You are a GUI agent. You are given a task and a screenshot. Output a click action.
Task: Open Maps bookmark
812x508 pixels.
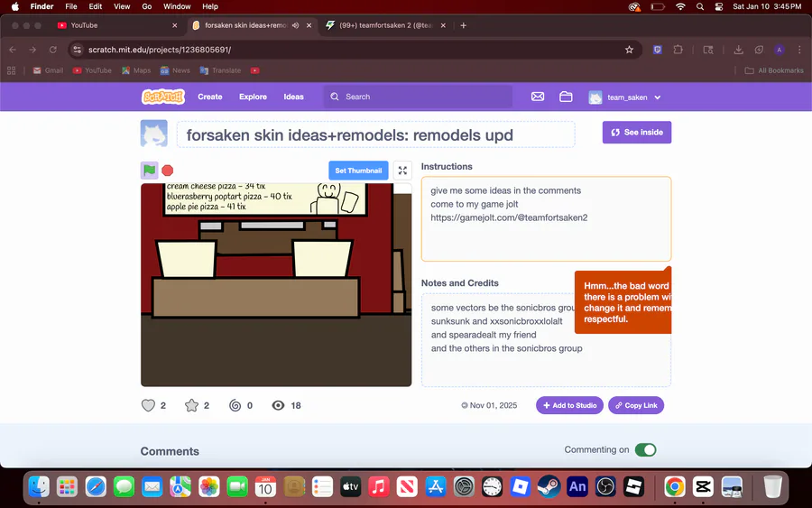pyautogui.click(x=136, y=70)
